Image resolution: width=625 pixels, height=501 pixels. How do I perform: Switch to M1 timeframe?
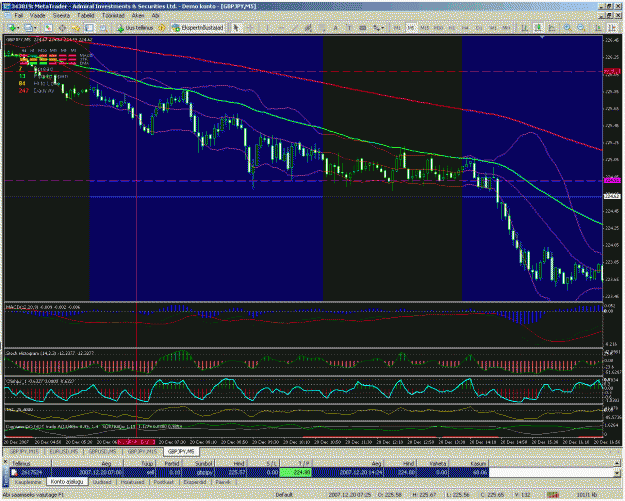[x=397, y=28]
